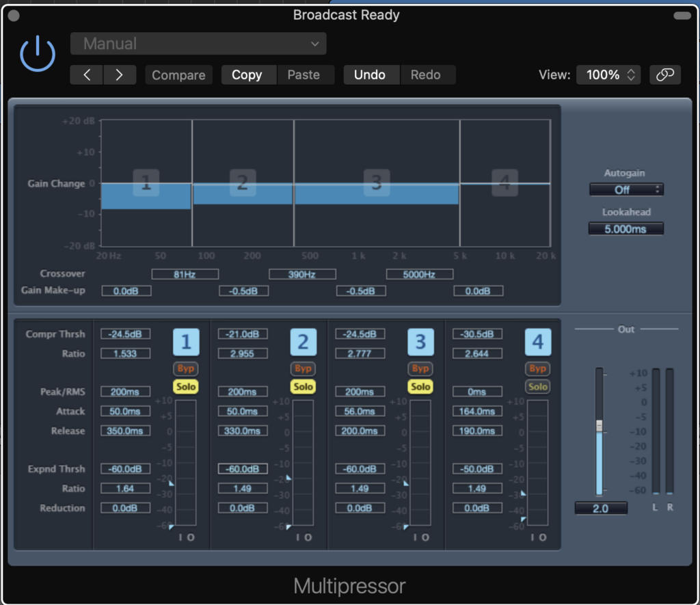The image size is (700, 605).
Task: Solo band 4
Action: 537,387
